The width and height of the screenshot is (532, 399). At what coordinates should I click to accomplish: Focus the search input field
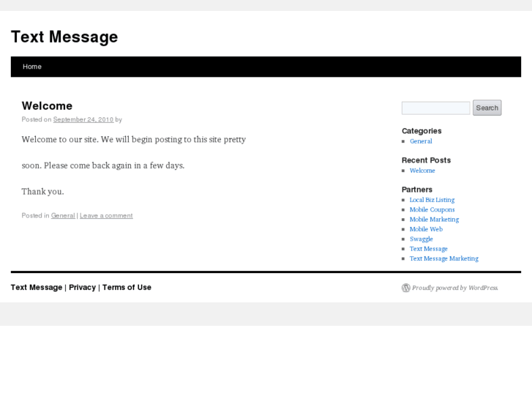435,108
